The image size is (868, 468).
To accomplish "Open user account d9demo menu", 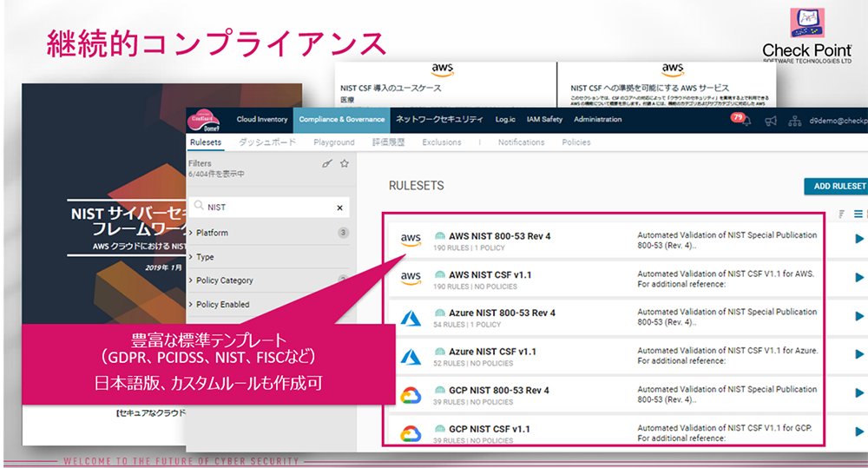I will click(x=838, y=120).
